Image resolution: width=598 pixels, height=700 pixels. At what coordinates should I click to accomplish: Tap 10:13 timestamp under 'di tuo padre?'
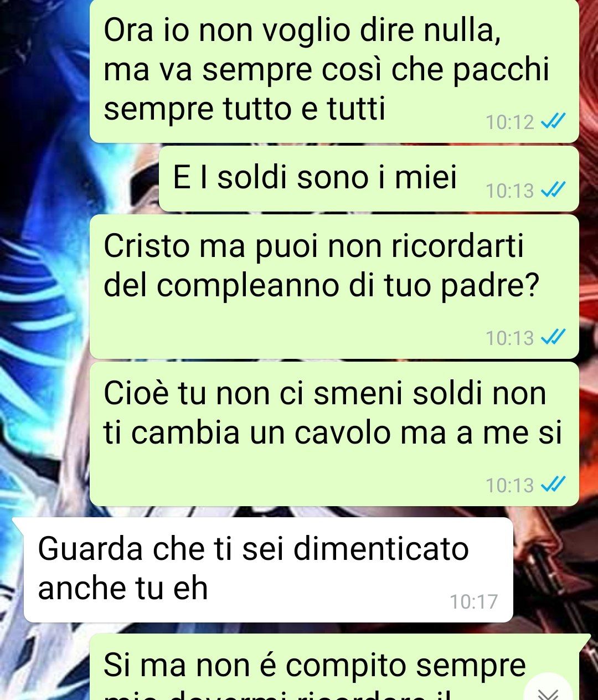click(509, 337)
